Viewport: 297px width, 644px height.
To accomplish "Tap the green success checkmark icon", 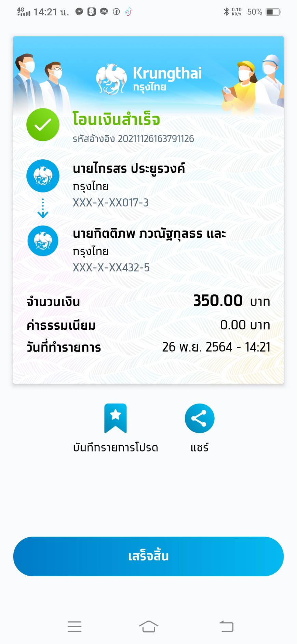I will [x=43, y=124].
